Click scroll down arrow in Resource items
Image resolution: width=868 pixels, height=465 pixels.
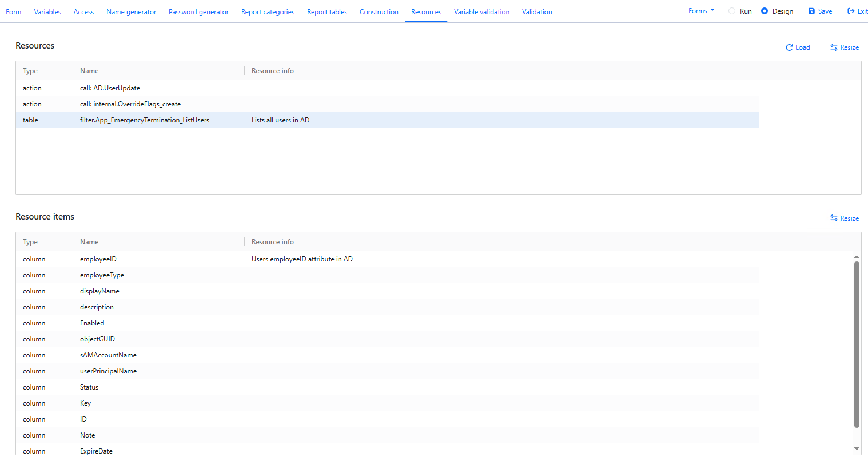coord(857,449)
